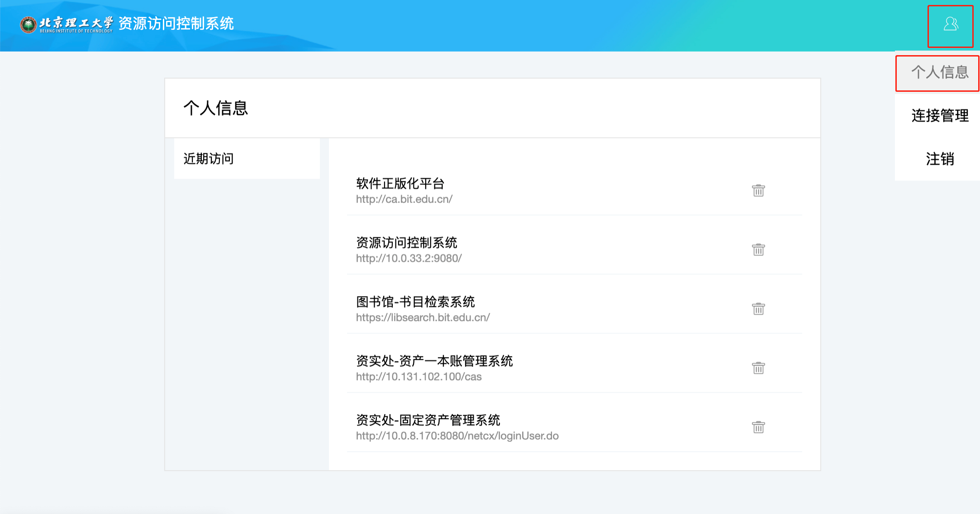Open 资实处-固定资产管理系统 entry title
Viewport: 980px width, 514px height.
coord(428,420)
